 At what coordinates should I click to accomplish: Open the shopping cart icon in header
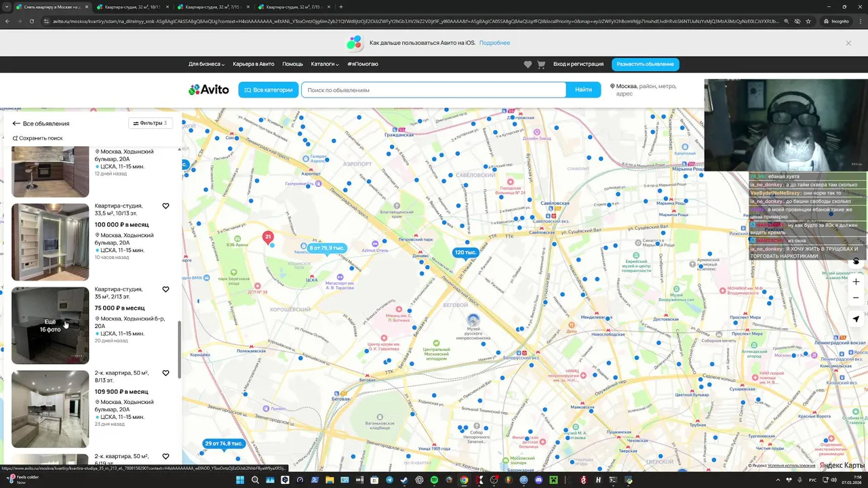pos(541,64)
